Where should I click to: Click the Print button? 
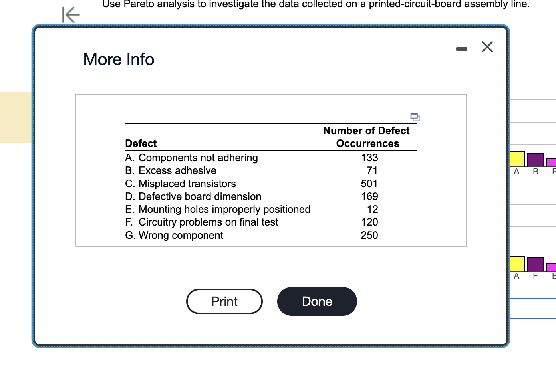[224, 301]
